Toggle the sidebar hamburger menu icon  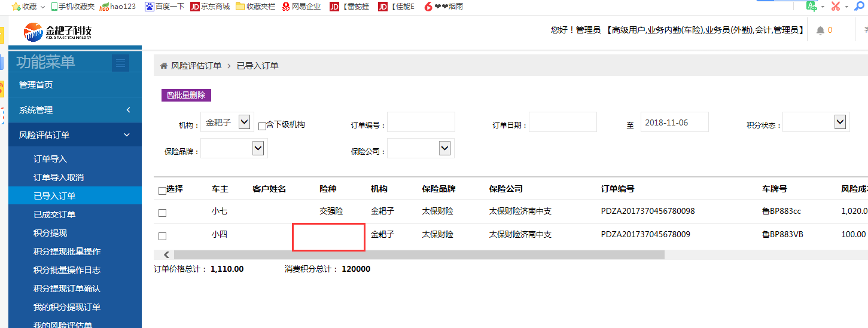click(x=121, y=63)
